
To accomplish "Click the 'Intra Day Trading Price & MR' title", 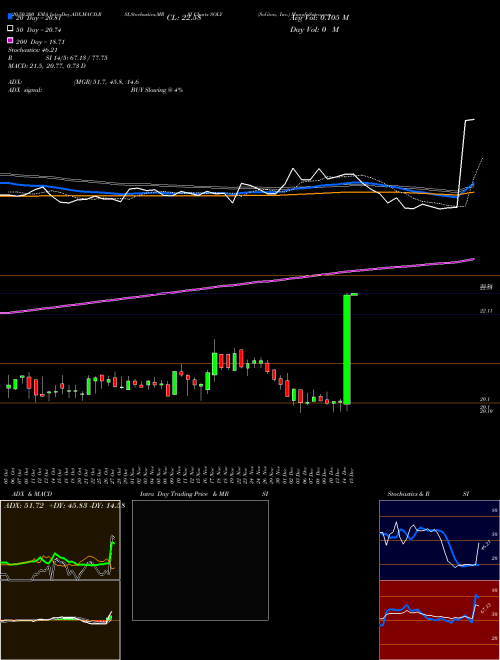I will pos(184,494).
